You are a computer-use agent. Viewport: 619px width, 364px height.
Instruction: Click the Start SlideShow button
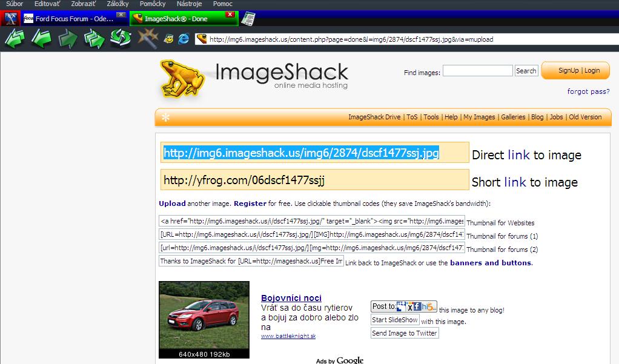click(x=395, y=320)
